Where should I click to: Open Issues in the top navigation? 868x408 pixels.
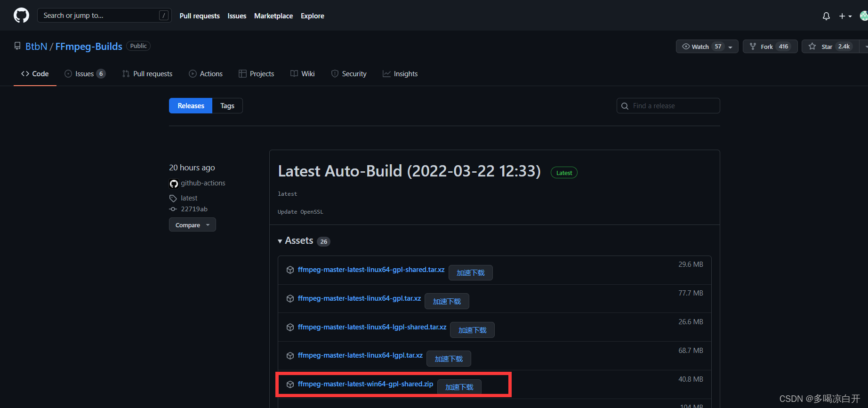(237, 16)
